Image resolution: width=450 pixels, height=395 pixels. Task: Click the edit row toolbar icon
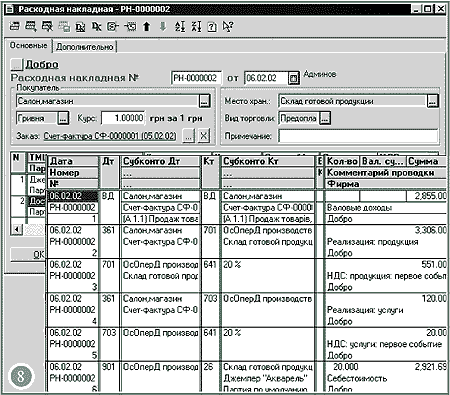(30, 26)
